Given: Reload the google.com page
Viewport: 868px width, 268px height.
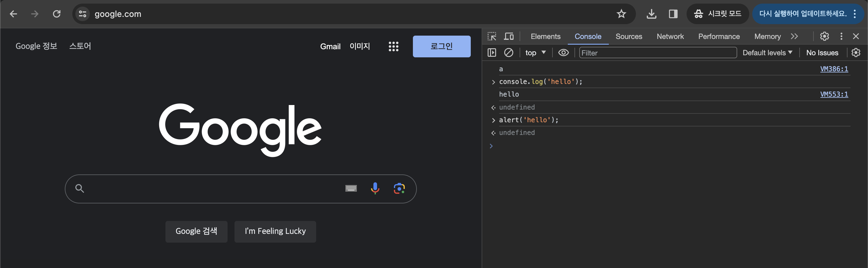Looking at the screenshot, I should [x=57, y=14].
